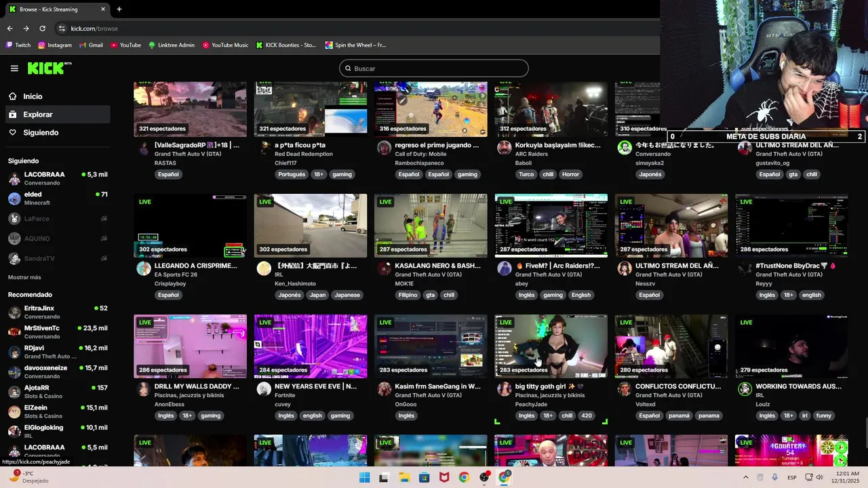Open NEW YEARS EVE EVE Fortnite thumbnail
Image resolution: width=868 pixels, height=488 pixels.
pos(311,346)
